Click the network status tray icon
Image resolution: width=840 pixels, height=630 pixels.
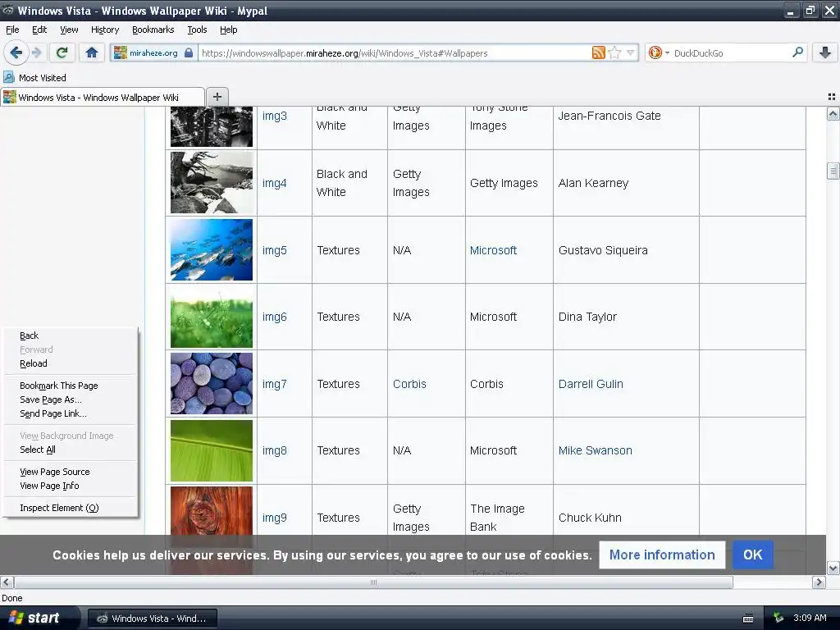point(778,619)
